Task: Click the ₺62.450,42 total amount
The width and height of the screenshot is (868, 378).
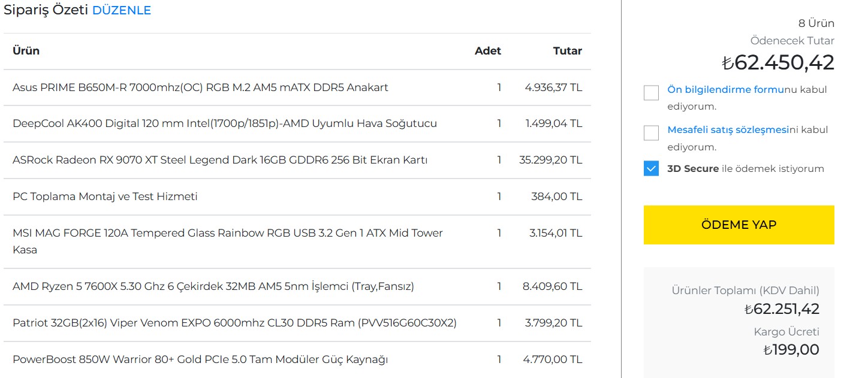Action: 778,62
